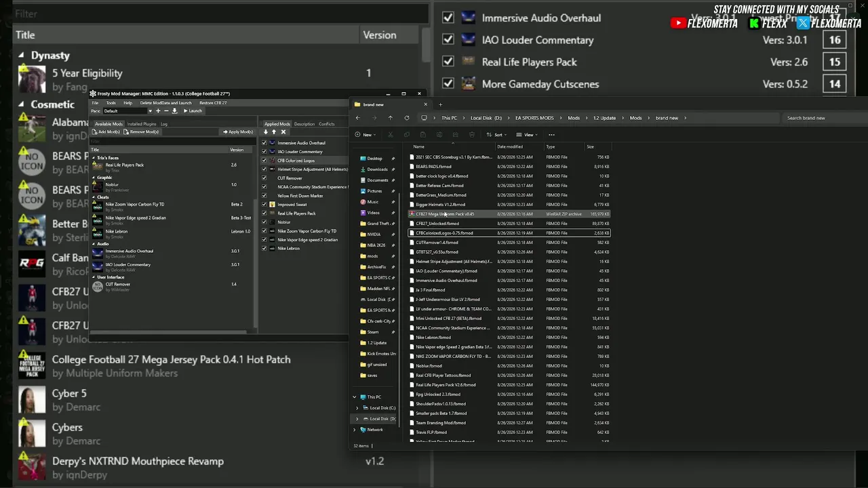Open Pictures in the Explorer sidebar
This screenshot has height=488, width=868.
pos(374,191)
